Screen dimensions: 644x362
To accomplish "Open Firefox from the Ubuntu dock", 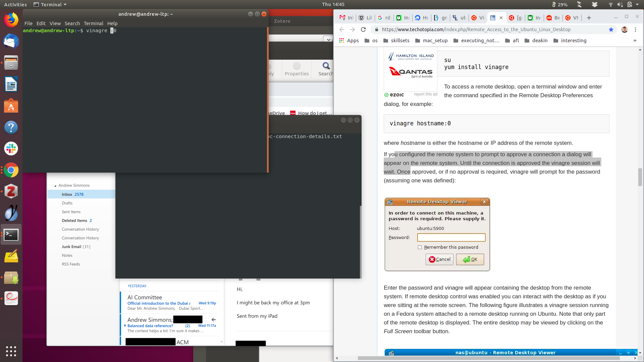I will (x=11, y=20).
